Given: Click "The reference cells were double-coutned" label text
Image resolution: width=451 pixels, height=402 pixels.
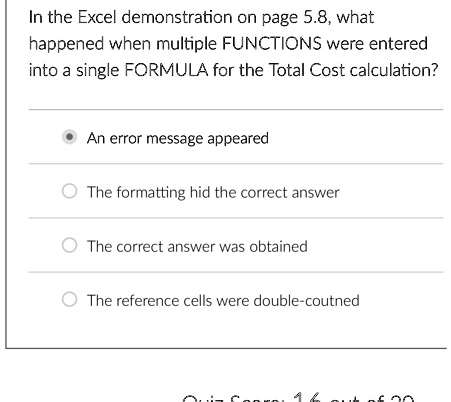Looking at the screenshot, I should 223,301.
